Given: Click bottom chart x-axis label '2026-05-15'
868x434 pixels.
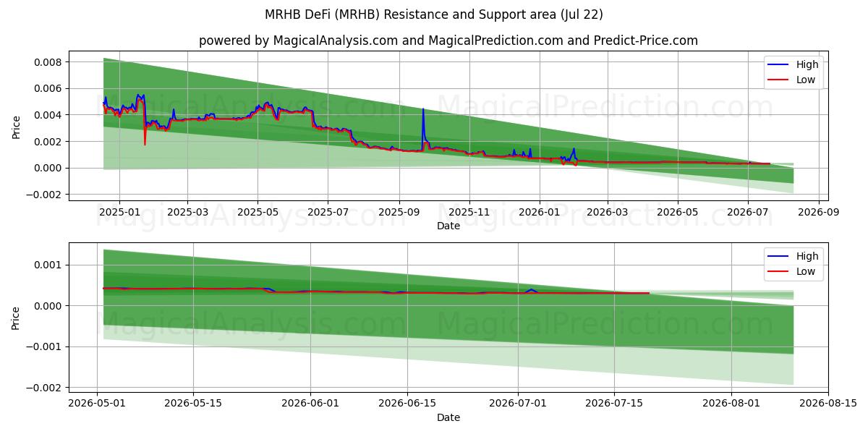Looking at the screenshot, I should point(193,404).
